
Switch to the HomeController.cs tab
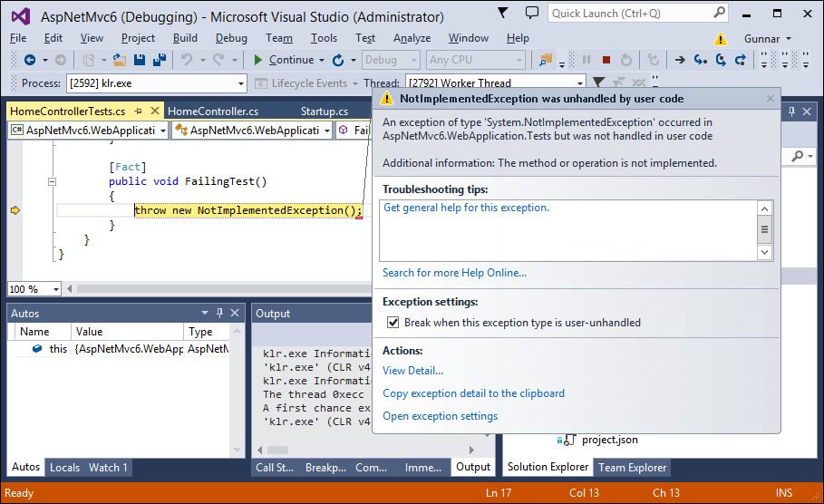coord(213,111)
